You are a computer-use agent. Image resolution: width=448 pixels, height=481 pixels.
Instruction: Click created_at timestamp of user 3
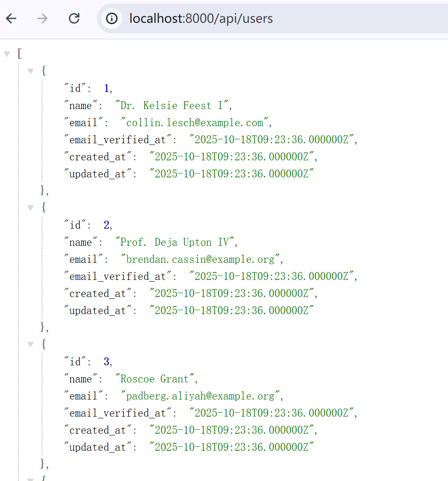click(231, 430)
